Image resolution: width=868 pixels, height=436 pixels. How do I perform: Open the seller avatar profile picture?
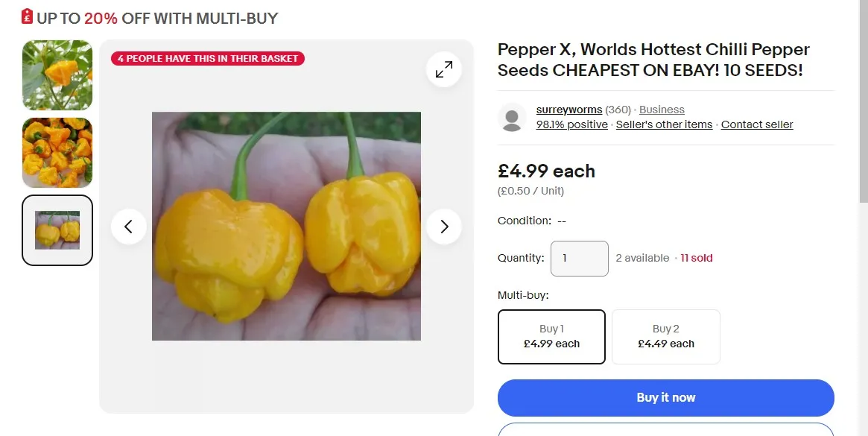click(x=512, y=117)
